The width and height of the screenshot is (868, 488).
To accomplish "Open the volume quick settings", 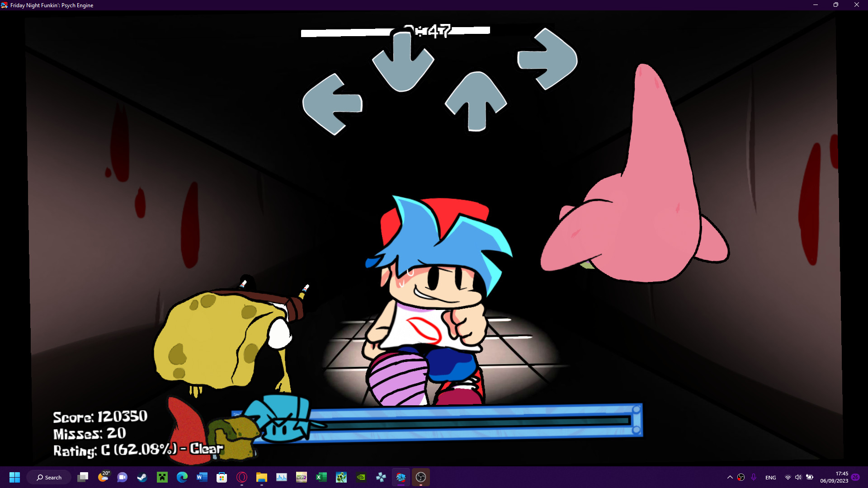I will [x=798, y=477].
